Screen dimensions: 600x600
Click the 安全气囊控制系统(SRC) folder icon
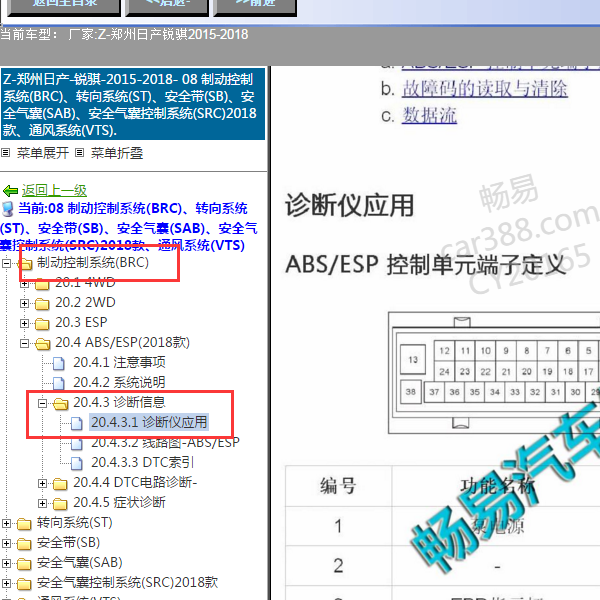tap(24, 584)
